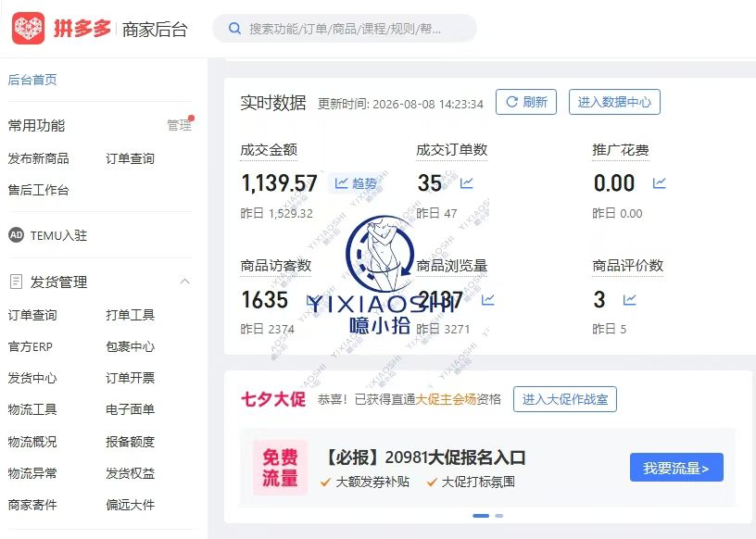Click the 昨日 3271 value

[443, 330]
